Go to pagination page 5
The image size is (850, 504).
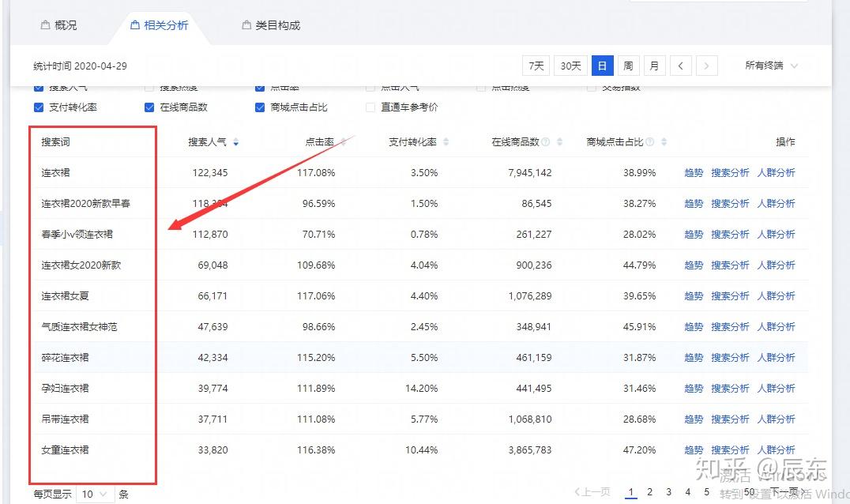point(706,492)
